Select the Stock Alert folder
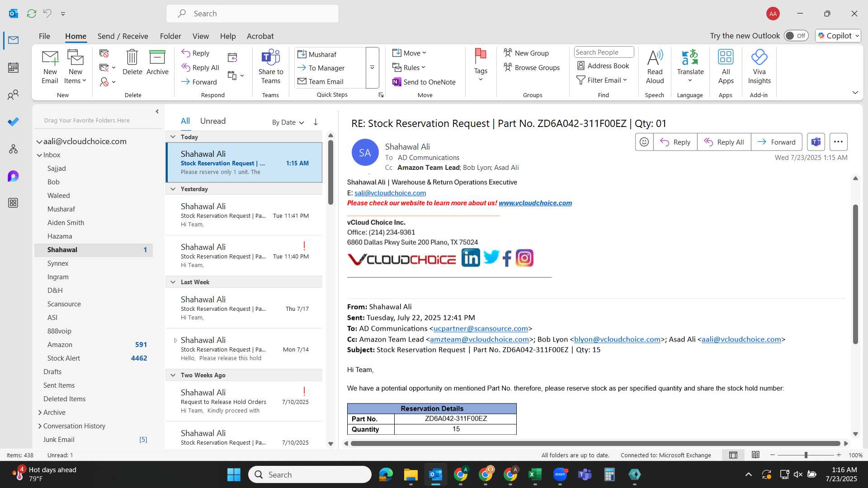The width and height of the screenshot is (868, 488). (x=94, y=358)
